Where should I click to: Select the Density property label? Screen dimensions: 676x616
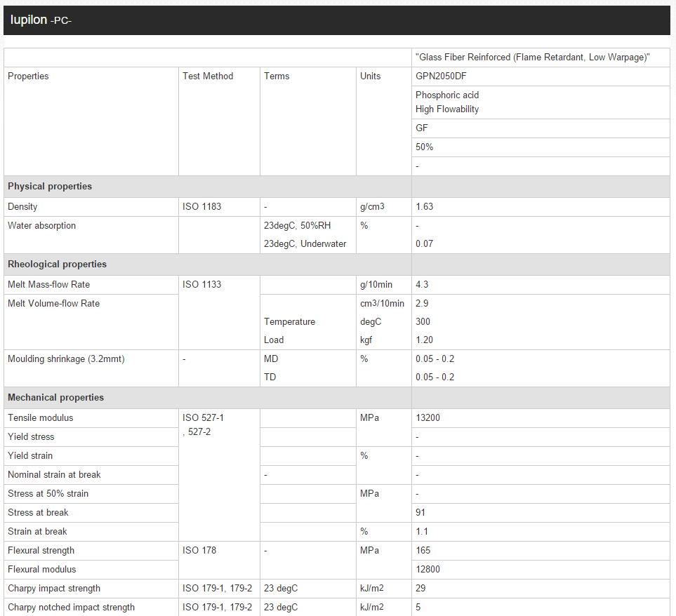[22, 207]
